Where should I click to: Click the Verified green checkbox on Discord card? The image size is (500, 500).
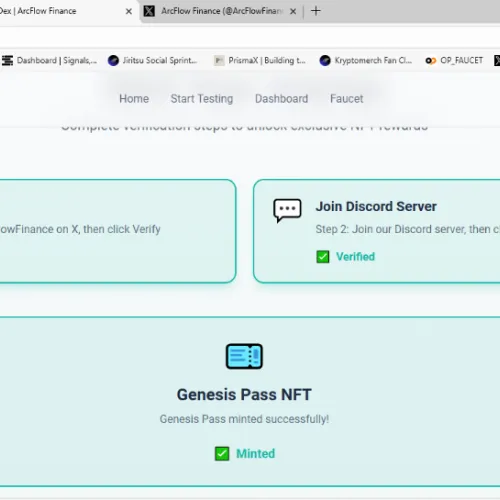pyautogui.click(x=323, y=257)
